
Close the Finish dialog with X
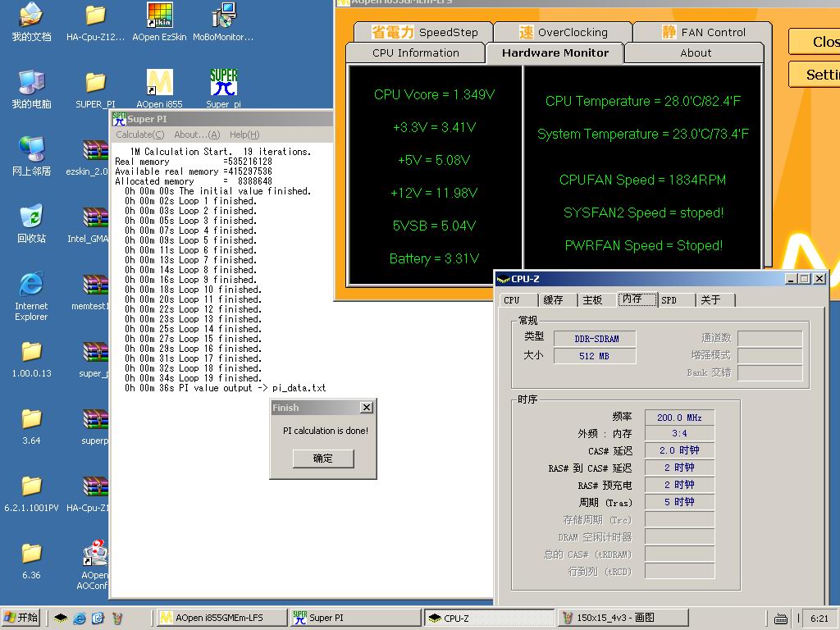[367, 408]
